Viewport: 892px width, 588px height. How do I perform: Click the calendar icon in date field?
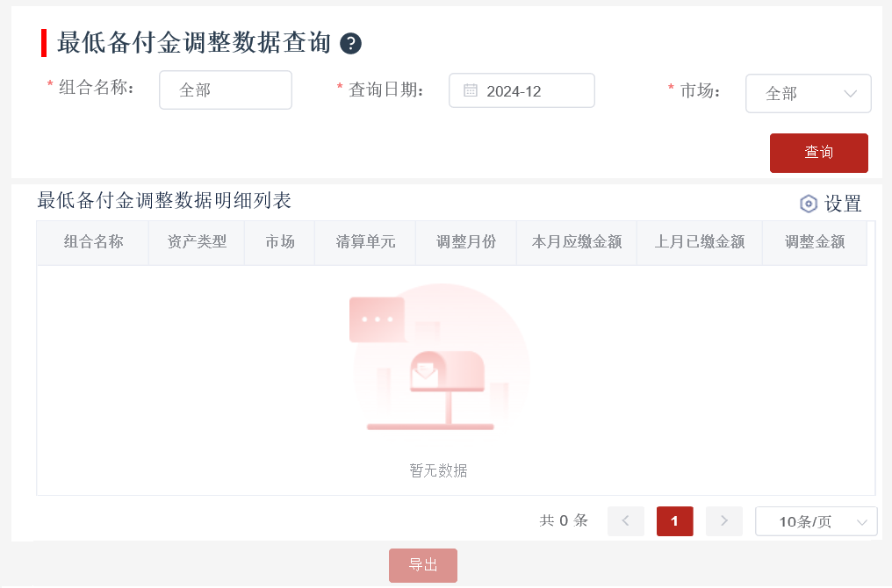[471, 90]
